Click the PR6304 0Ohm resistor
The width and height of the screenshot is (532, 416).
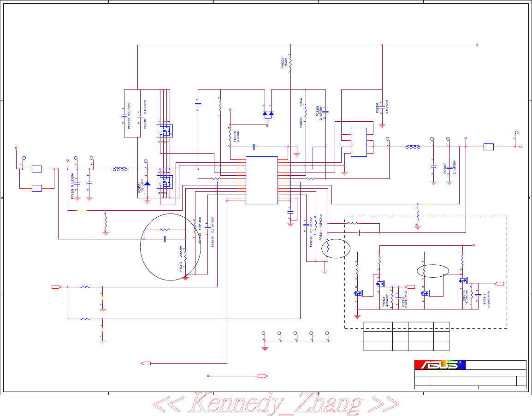point(305,112)
